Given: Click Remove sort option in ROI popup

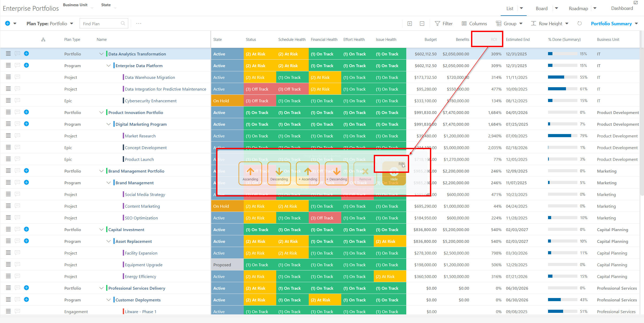Looking at the screenshot, I should pos(365,173).
